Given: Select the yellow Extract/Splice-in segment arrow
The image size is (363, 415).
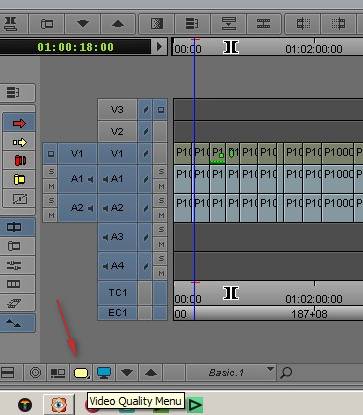Looking at the screenshot, I should pyautogui.click(x=19, y=142).
